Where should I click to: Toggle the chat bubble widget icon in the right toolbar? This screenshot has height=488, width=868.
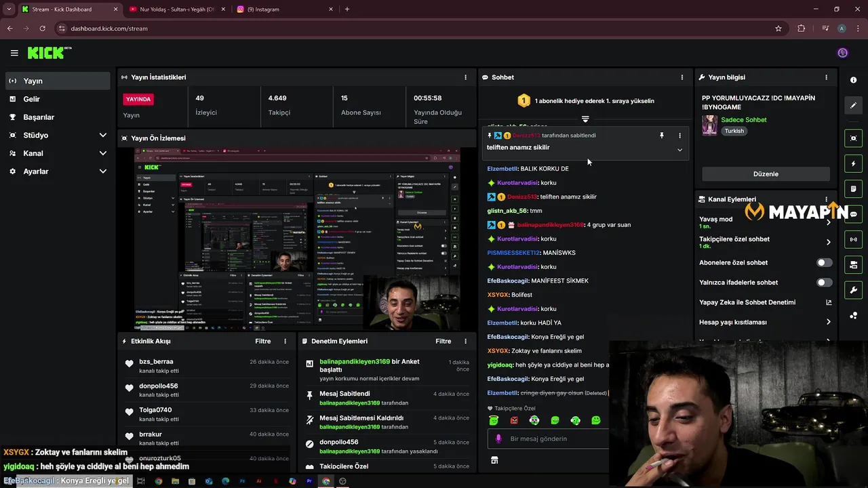pyautogui.click(x=853, y=214)
